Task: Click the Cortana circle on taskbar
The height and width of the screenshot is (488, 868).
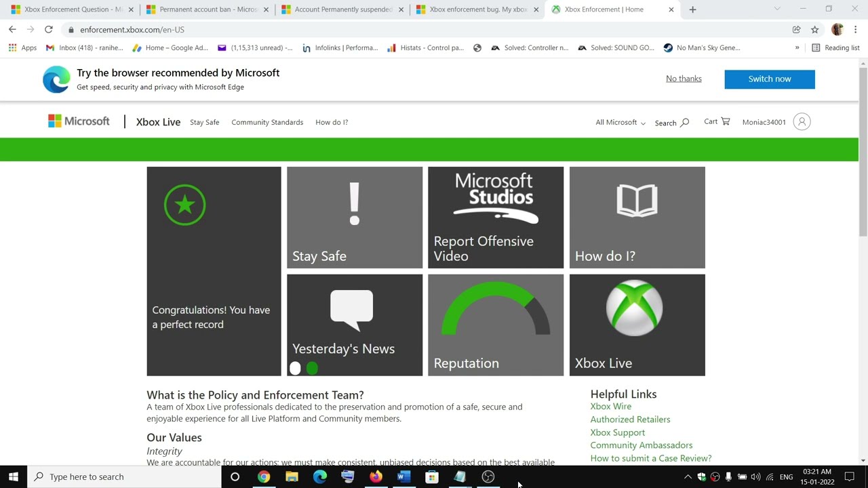Action: click(x=235, y=476)
